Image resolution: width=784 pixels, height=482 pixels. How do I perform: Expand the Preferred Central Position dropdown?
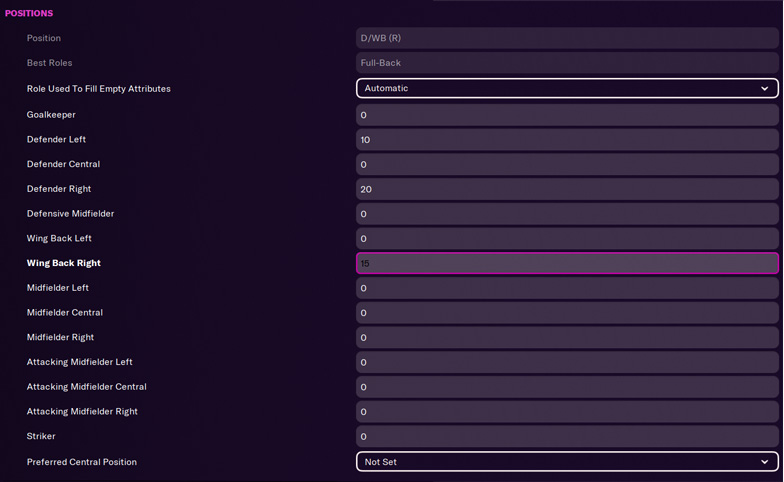[x=567, y=462]
